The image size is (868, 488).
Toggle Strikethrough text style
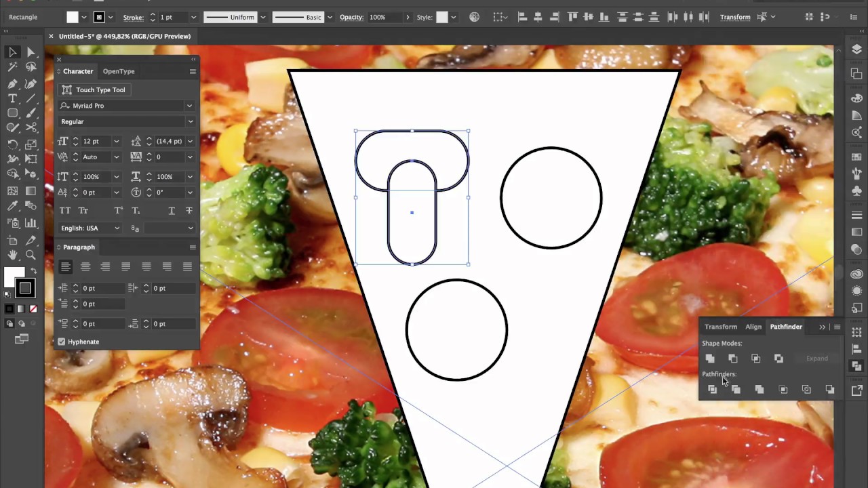pos(189,211)
